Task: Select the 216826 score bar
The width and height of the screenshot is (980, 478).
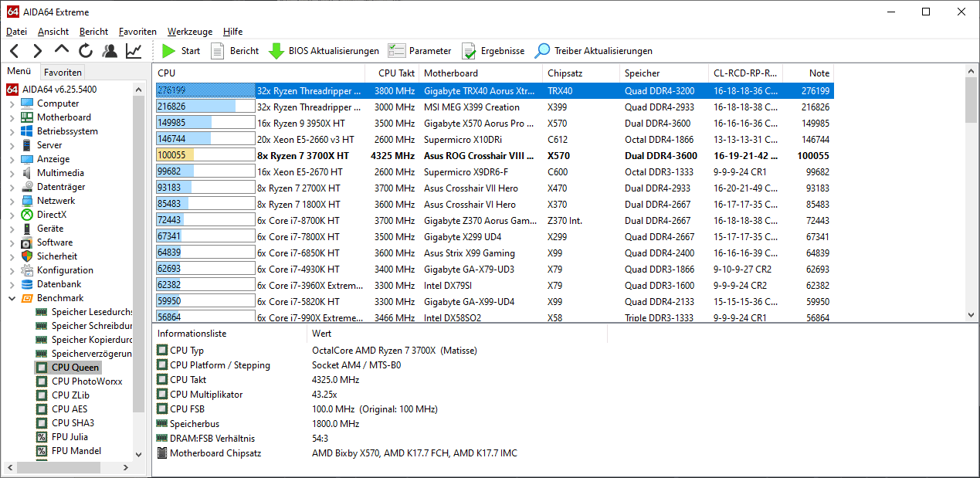Action: [205, 107]
